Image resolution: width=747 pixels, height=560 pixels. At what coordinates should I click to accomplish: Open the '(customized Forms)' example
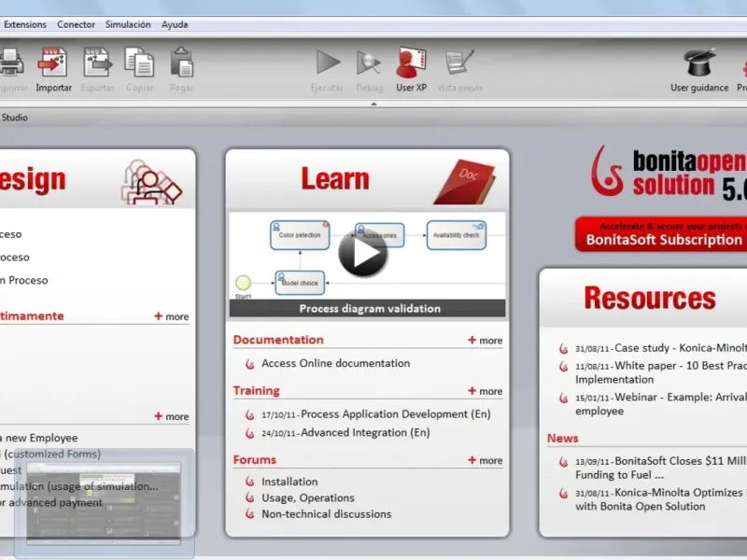pos(50,455)
